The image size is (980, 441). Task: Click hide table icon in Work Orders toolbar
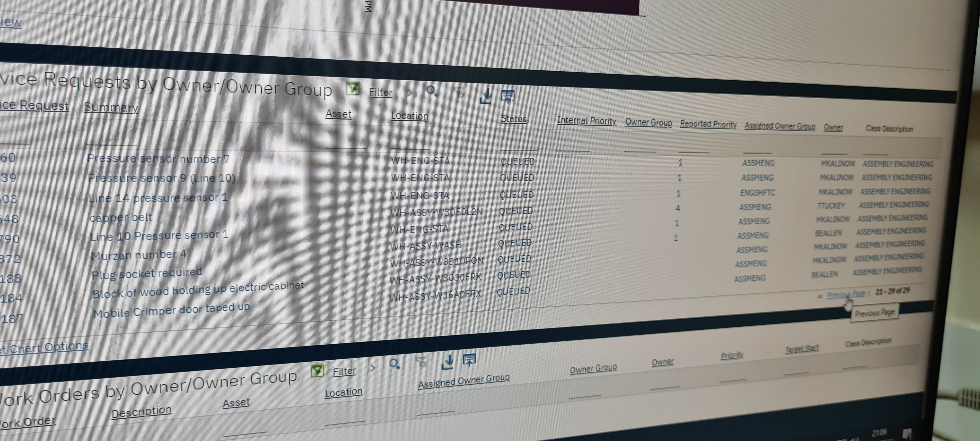469,359
